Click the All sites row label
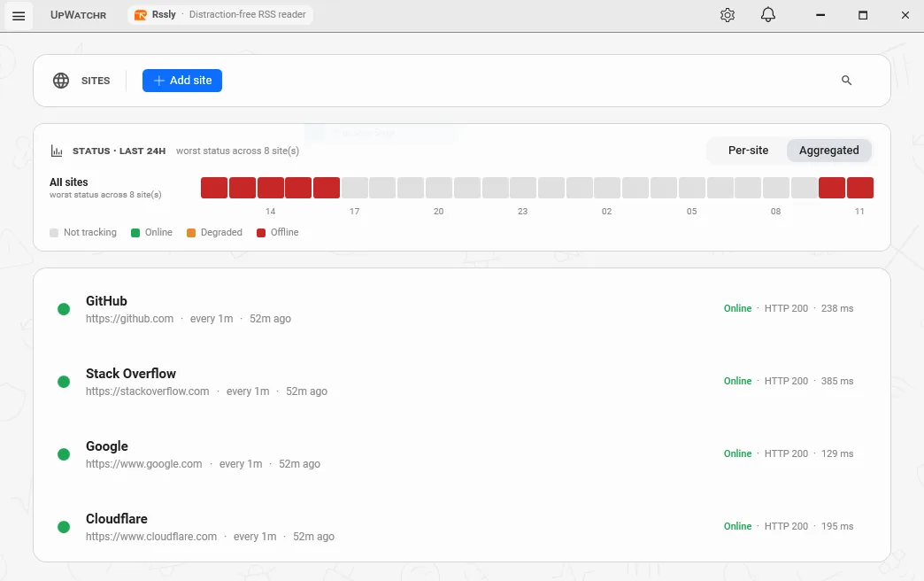Image resolution: width=924 pixels, height=581 pixels. 69,182
